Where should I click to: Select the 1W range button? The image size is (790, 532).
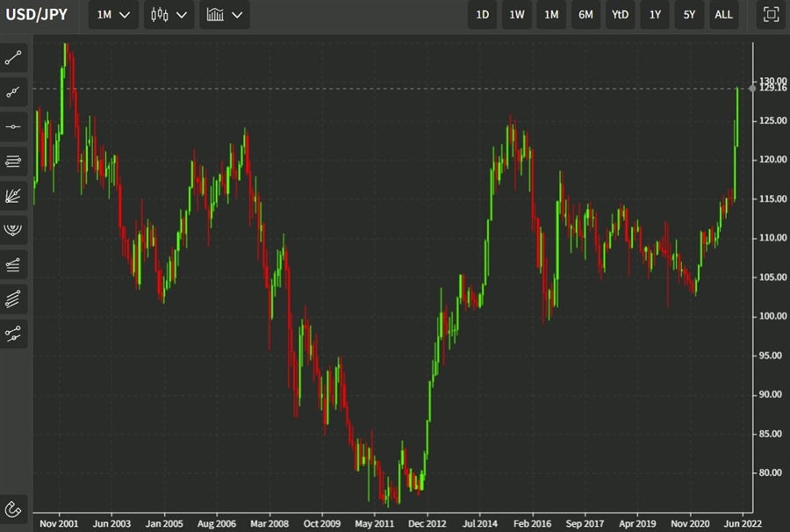(x=517, y=15)
